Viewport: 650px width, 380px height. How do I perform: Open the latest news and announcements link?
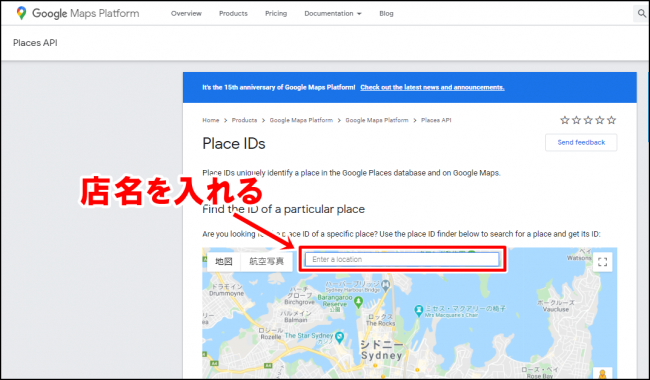(432, 87)
